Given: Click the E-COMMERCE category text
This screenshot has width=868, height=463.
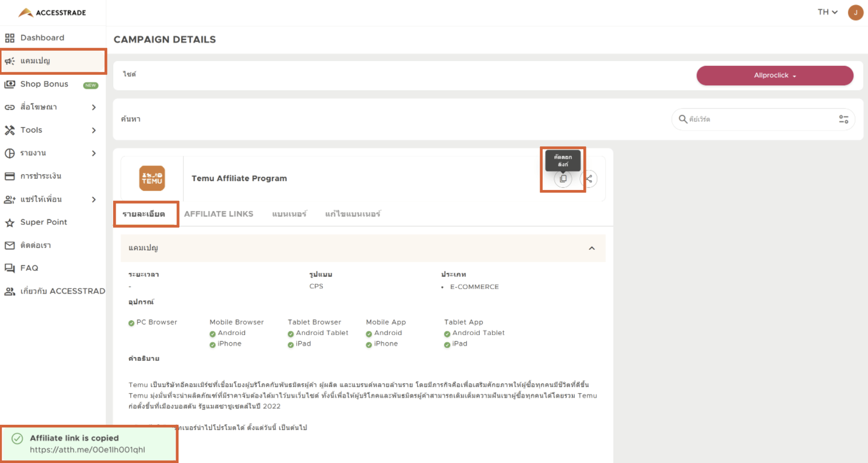Looking at the screenshot, I should coord(474,287).
